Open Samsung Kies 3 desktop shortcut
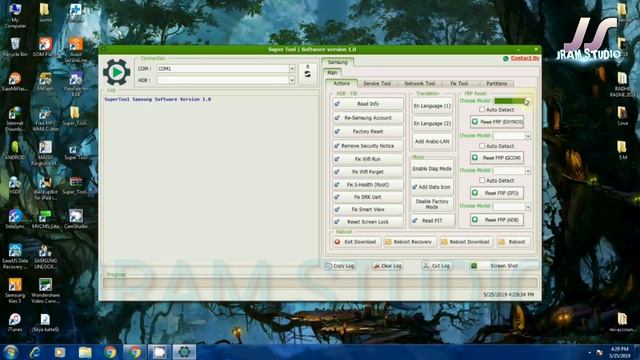Viewport: 640px width, 360px height. point(15,291)
